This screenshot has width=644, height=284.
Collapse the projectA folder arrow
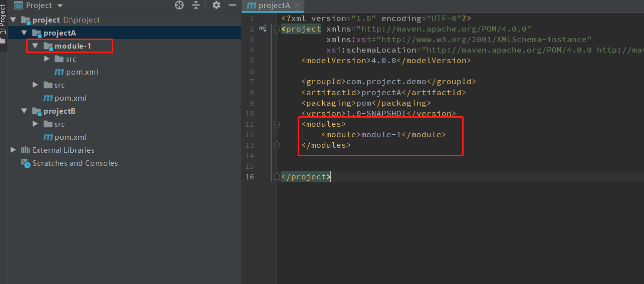[24, 33]
